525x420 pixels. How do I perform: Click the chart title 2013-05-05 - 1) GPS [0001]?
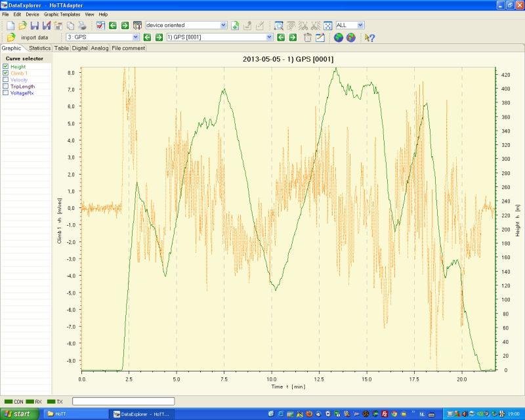click(288, 59)
